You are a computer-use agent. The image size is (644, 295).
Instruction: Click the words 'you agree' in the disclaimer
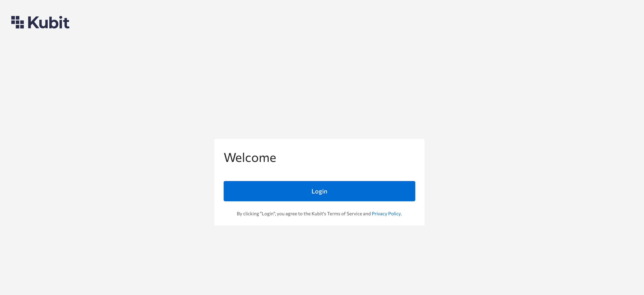pyautogui.click(x=287, y=214)
